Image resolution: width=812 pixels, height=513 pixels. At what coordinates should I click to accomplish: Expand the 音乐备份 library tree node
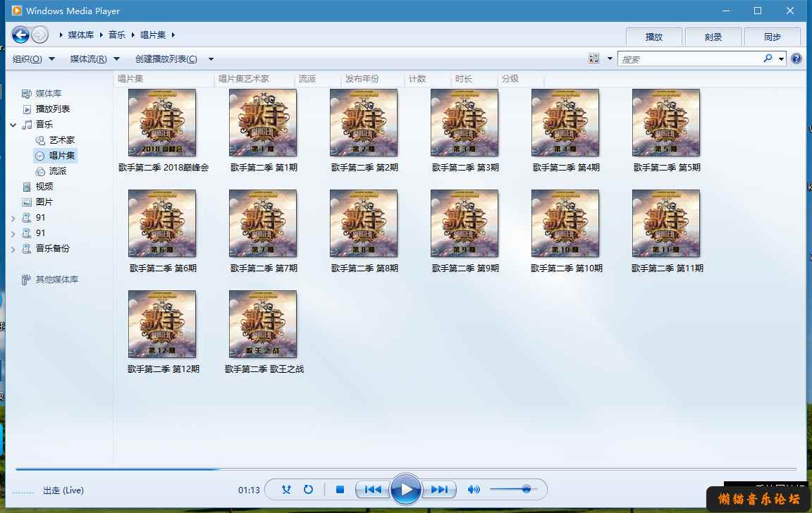[x=13, y=249]
